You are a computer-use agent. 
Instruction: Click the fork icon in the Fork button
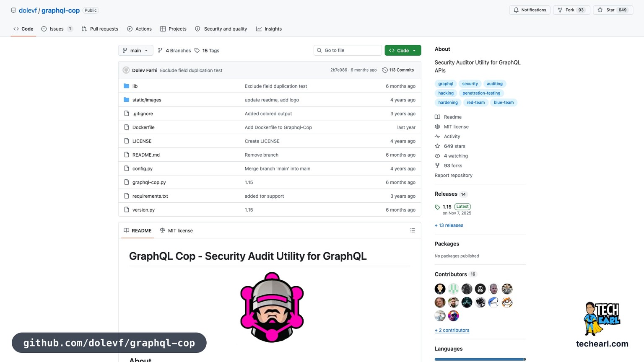point(560,10)
